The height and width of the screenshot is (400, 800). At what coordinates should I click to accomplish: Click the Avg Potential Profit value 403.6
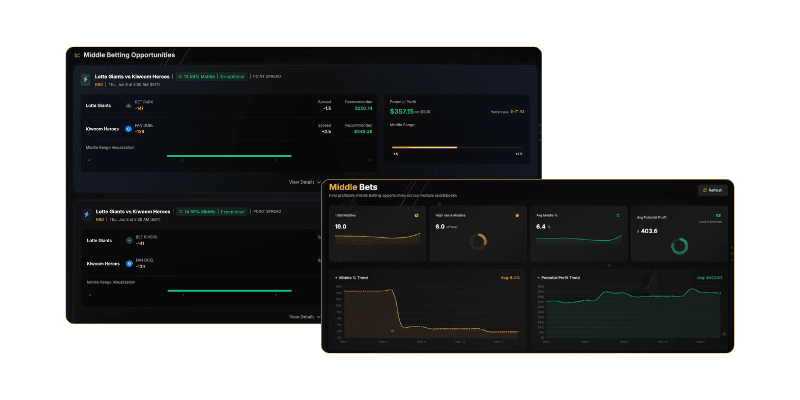coord(649,231)
